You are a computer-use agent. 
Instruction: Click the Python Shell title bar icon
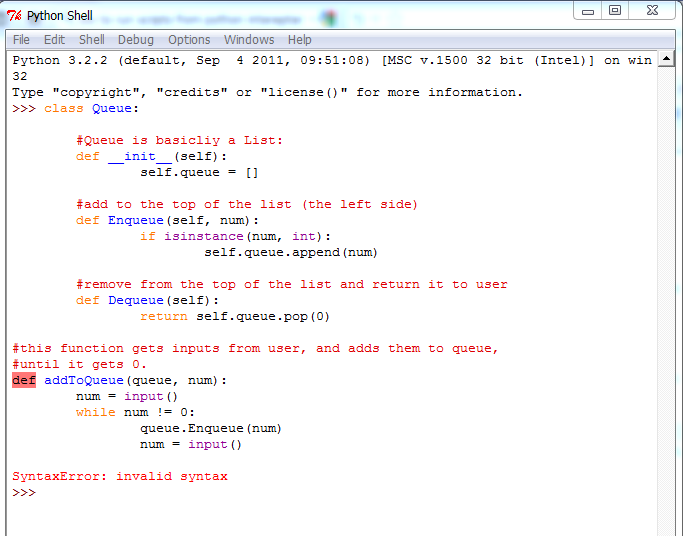click(14, 15)
